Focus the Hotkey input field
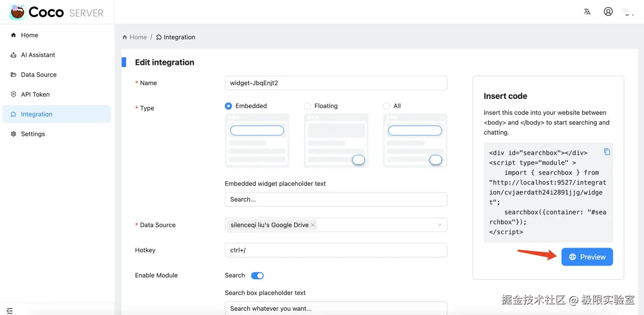 pos(336,250)
